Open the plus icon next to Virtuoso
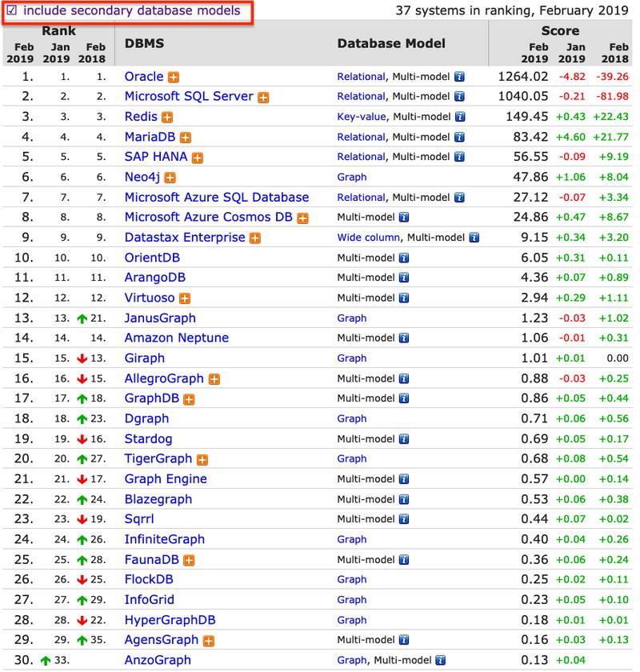This screenshot has width=640, height=672. click(185, 298)
